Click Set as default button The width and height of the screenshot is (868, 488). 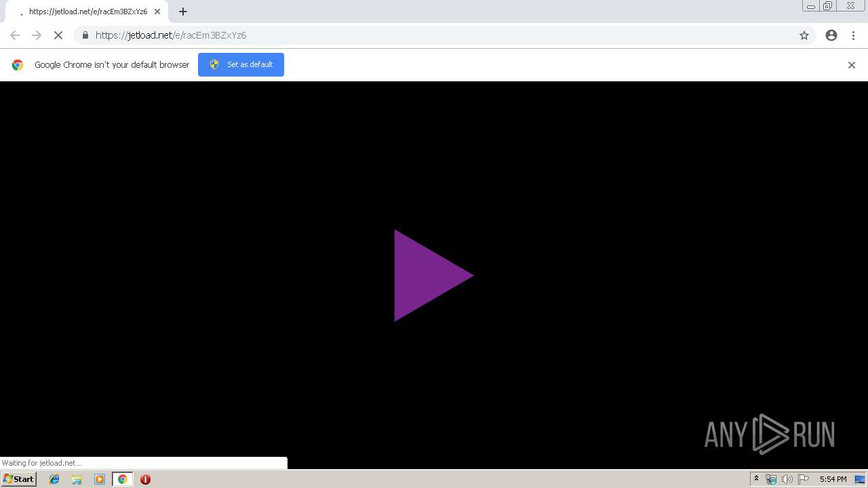click(241, 64)
